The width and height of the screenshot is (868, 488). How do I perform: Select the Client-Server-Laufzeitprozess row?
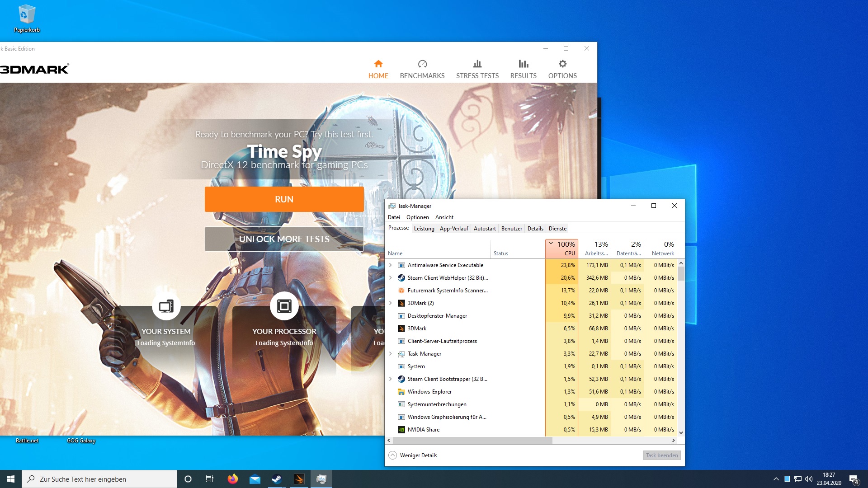531,341
